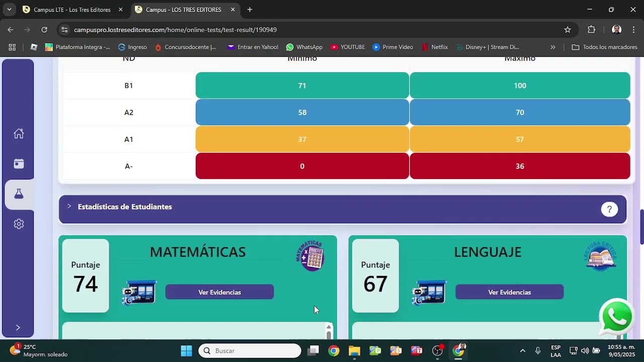Open a new browser tab
This screenshot has width=644, height=362.
(250, 10)
